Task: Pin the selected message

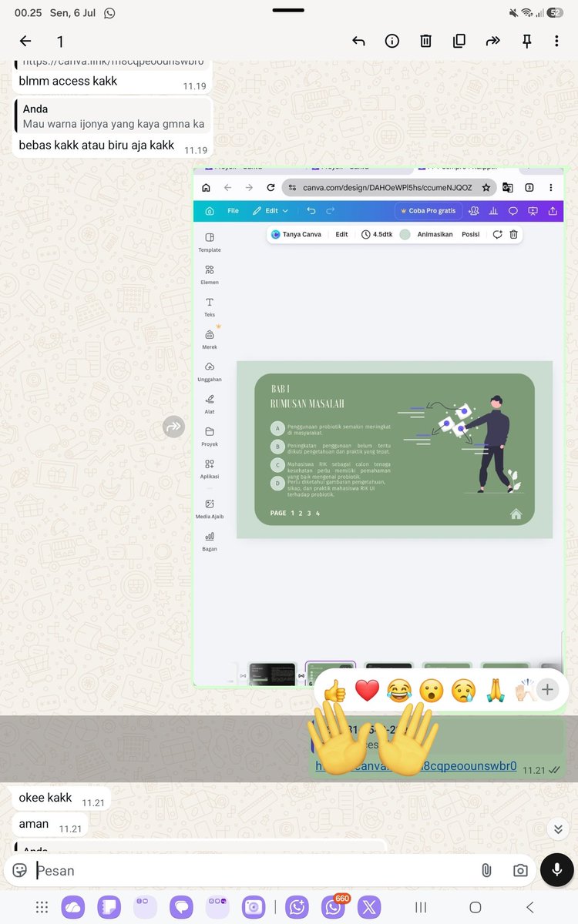Action: tap(527, 42)
